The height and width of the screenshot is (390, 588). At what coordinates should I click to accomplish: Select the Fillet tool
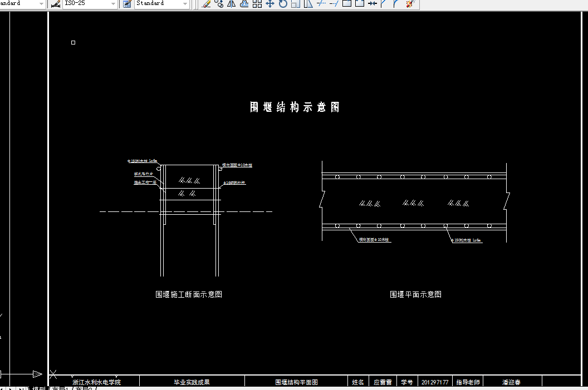tap(396, 4)
